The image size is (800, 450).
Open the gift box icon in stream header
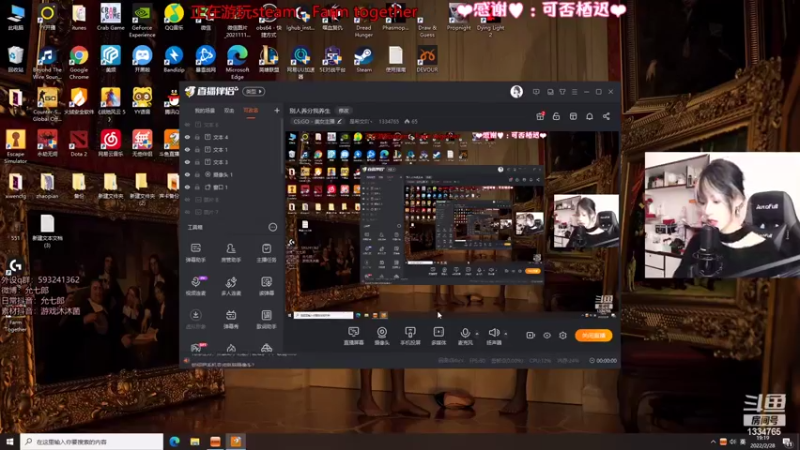540,116
